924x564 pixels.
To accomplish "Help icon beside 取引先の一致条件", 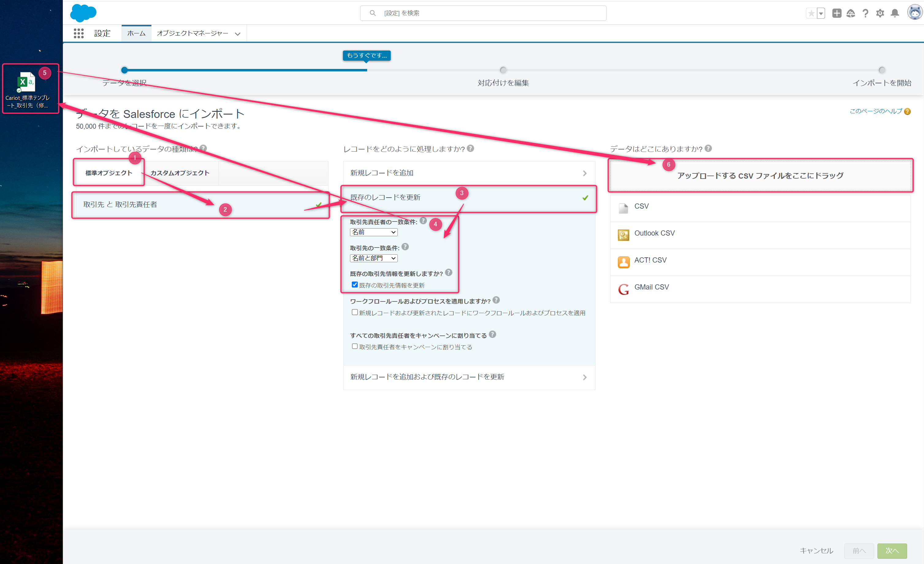I will 405,247.
